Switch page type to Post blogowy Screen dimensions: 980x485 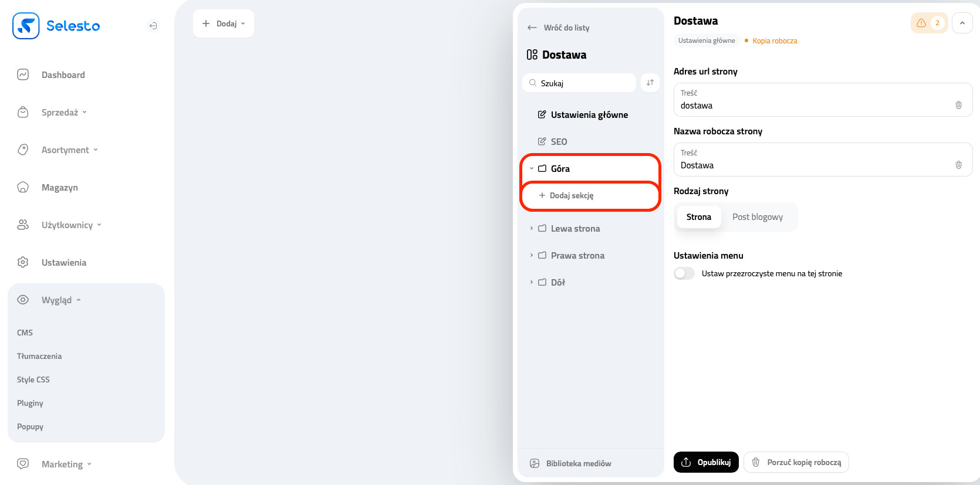click(x=757, y=217)
